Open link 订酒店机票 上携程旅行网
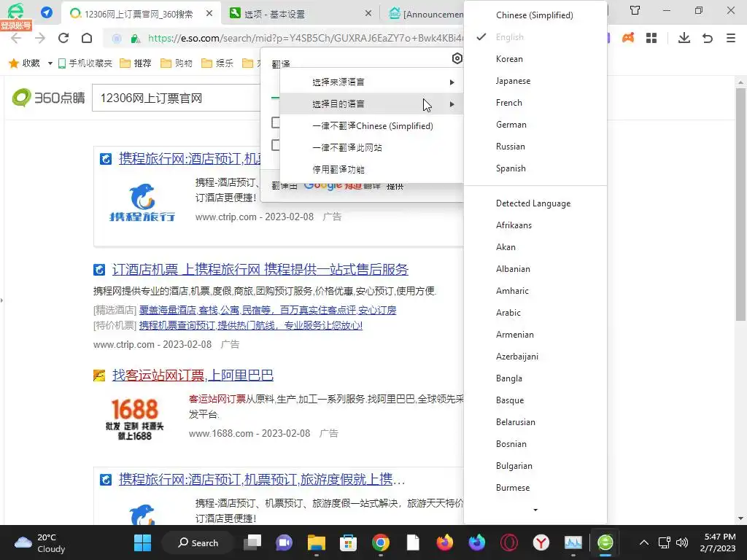 [x=260, y=270]
